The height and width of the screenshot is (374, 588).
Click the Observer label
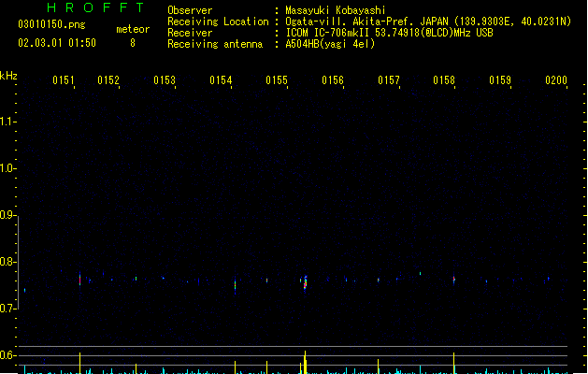(190, 10)
